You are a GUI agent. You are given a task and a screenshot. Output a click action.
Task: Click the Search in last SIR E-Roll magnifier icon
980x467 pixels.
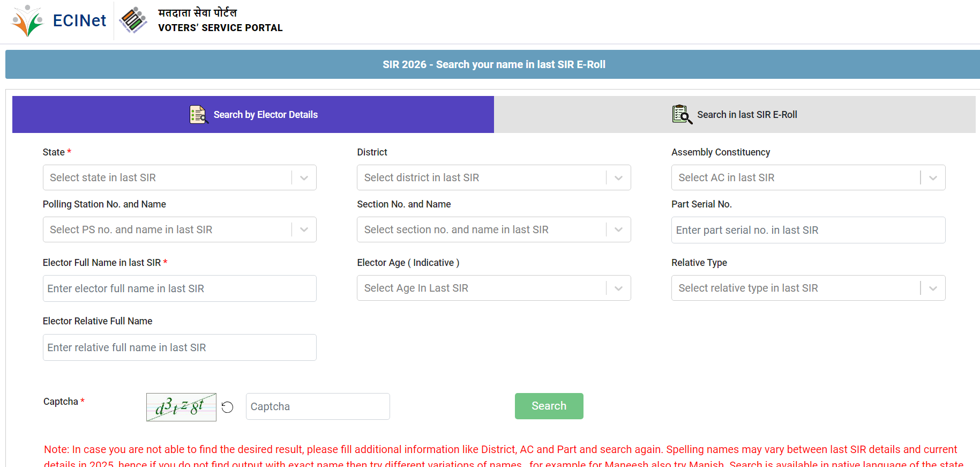[682, 115]
